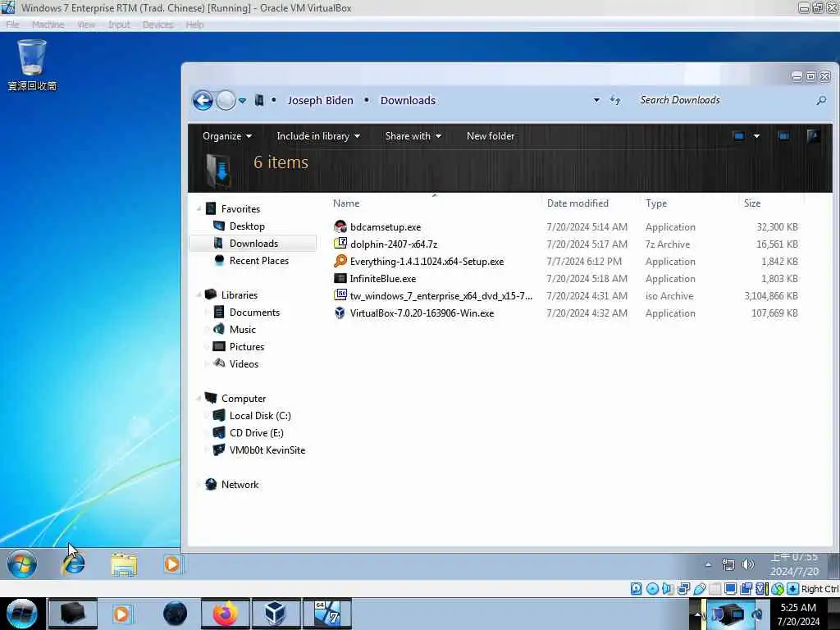The width and height of the screenshot is (840, 630).
Task: Open the VirtualBox File menu
Action: point(12,25)
